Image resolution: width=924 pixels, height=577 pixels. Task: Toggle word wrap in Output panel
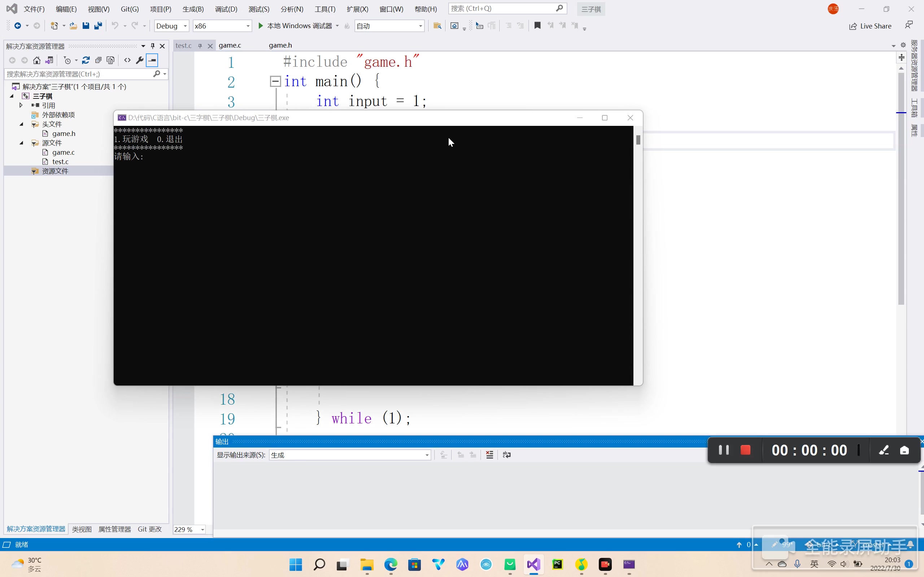click(507, 454)
